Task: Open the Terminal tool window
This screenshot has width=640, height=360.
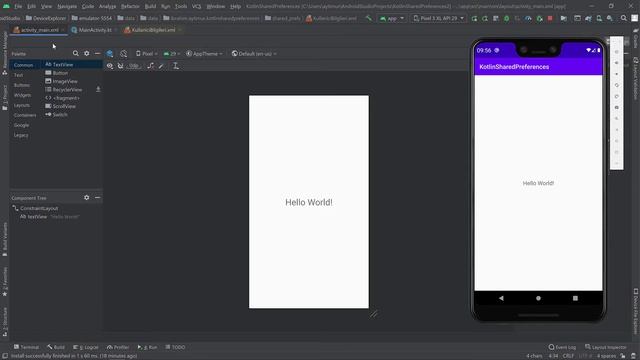Action: click(26, 347)
